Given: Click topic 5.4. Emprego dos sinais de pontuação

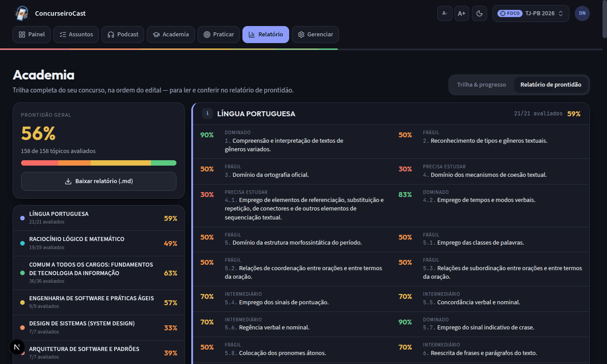Looking at the screenshot, I should click(292, 299).
